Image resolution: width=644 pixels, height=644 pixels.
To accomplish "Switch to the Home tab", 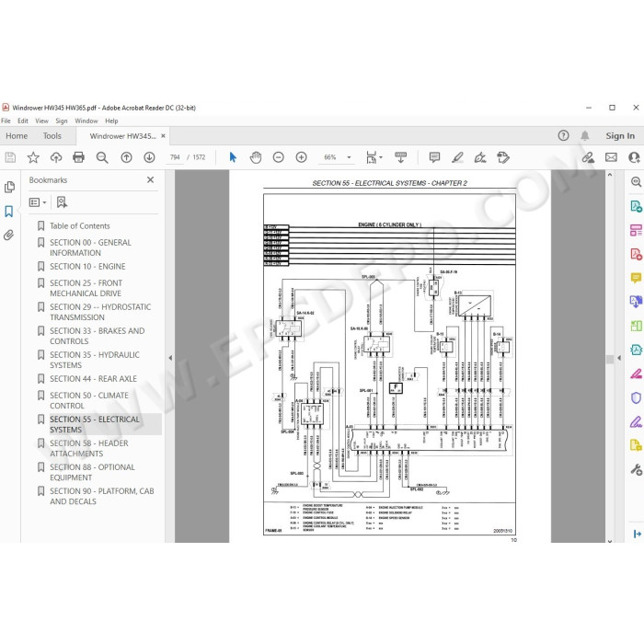I will tap(17, 136).
